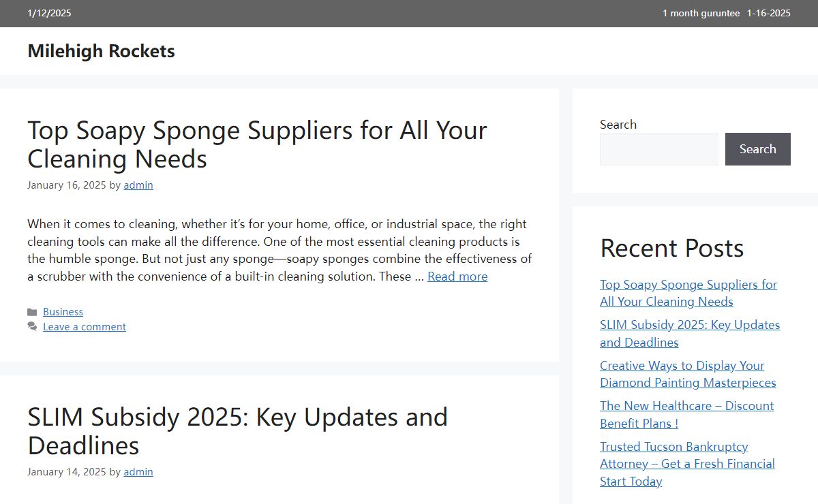This screenshot has width=818, height=504.
Task: Open the recent post Trusted Tucson Bankruptcy Attorney
Action: click(687, 464)
